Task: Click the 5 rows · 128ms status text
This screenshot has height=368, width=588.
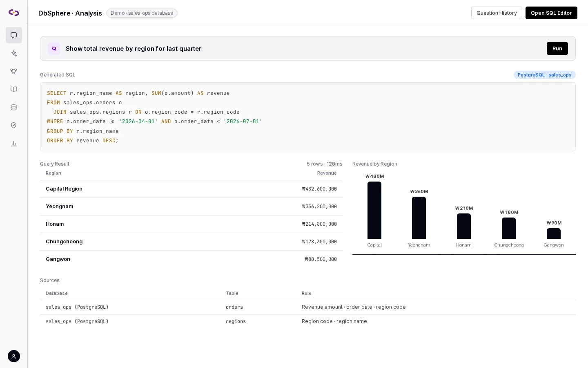Action: tap(325, 164)
